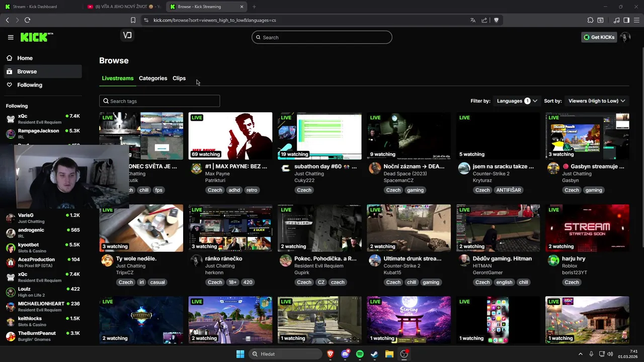Open the MAX PAYNE stream thumbnail
Viewport: 644px width, 362px height.
pyautogui.click(x=230, y=136)
